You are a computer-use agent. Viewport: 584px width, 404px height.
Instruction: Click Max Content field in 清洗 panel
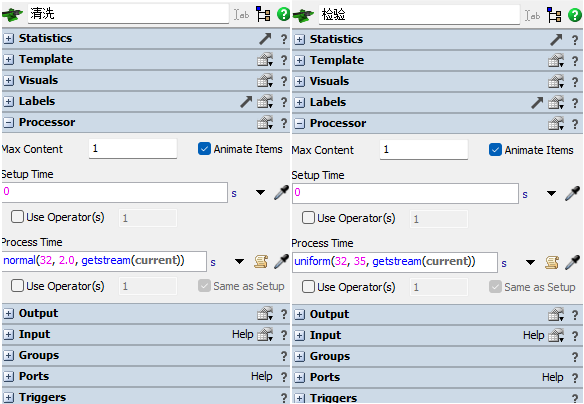pos(133,149)
